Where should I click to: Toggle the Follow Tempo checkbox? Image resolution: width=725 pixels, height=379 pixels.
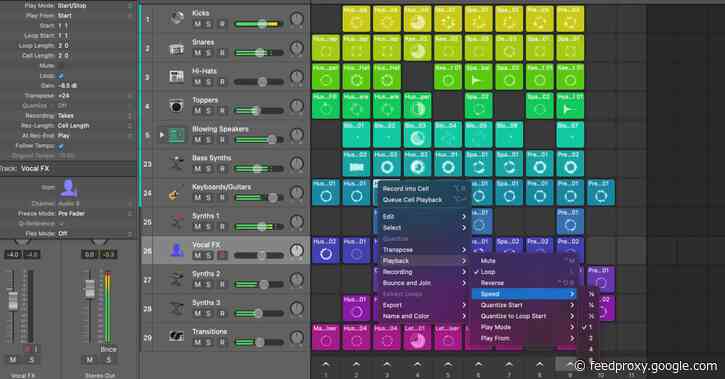coord(61,146)
